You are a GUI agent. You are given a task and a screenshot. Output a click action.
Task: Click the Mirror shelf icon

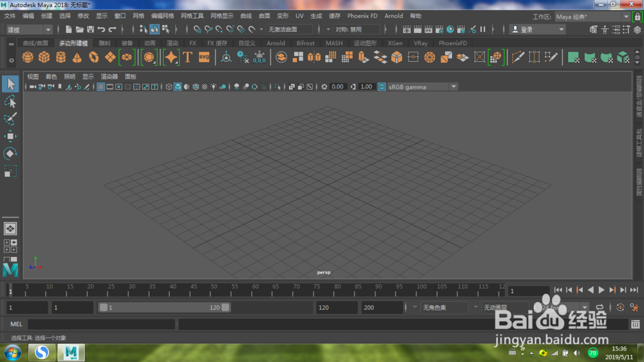coord(314,57)
